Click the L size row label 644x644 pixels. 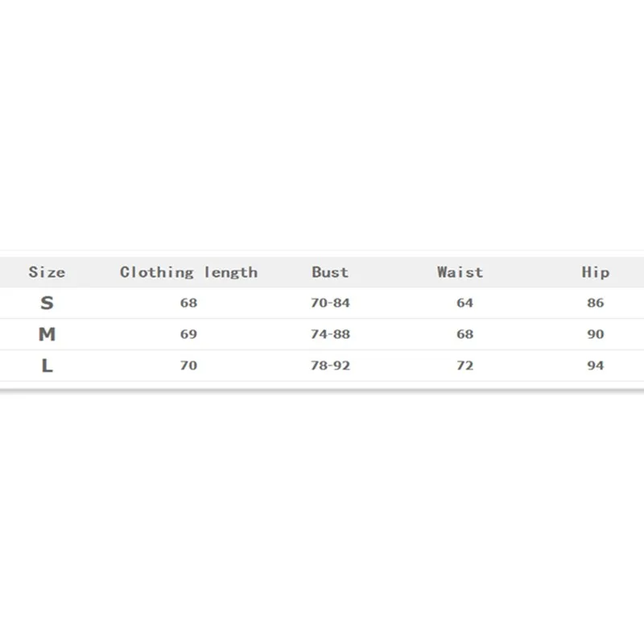pyautogui.click(x=47, y=365)
